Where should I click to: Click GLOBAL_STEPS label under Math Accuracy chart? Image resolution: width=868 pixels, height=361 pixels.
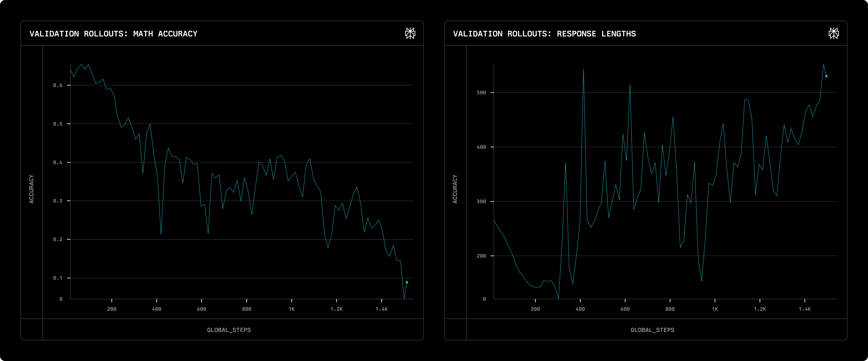[x=229, y=330]
